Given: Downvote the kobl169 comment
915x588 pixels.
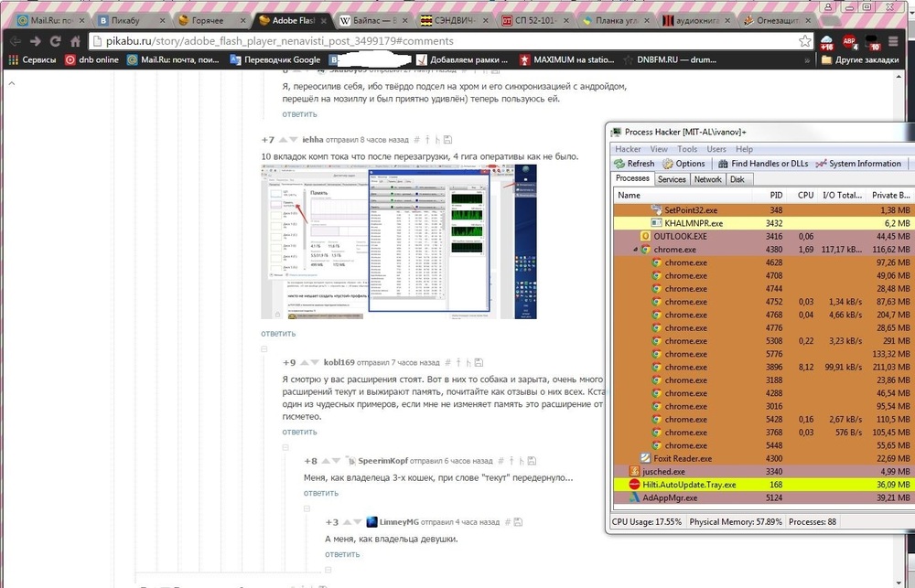Looking at the screenshot, I should click(x=315, y=362).
